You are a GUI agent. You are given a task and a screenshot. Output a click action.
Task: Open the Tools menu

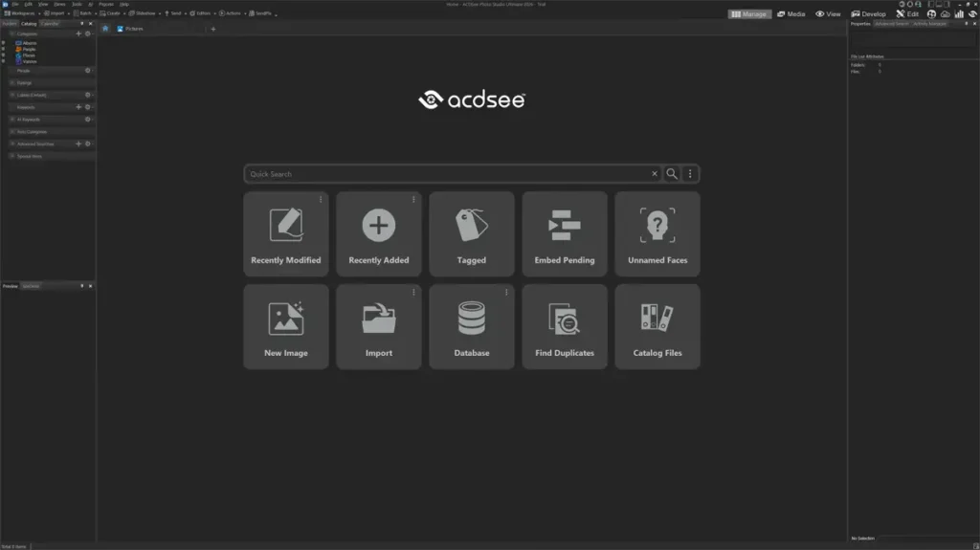[x=77, y=4]
